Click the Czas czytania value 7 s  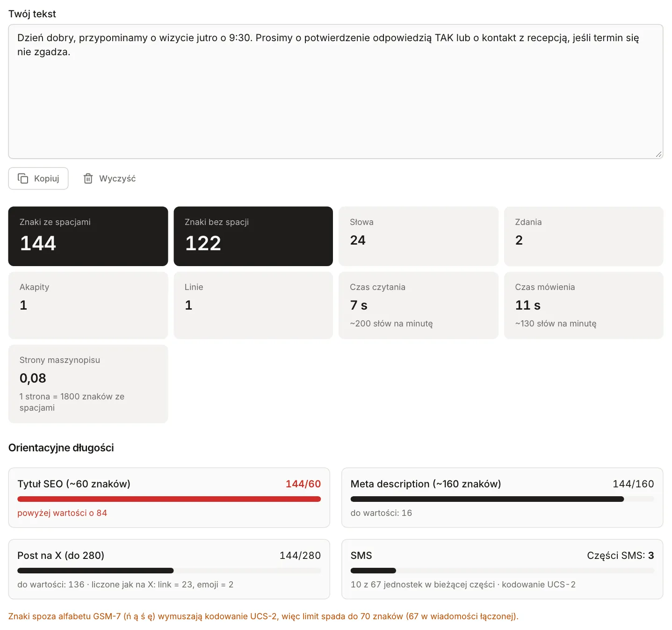pyautogui.click(x=359, y=305)
